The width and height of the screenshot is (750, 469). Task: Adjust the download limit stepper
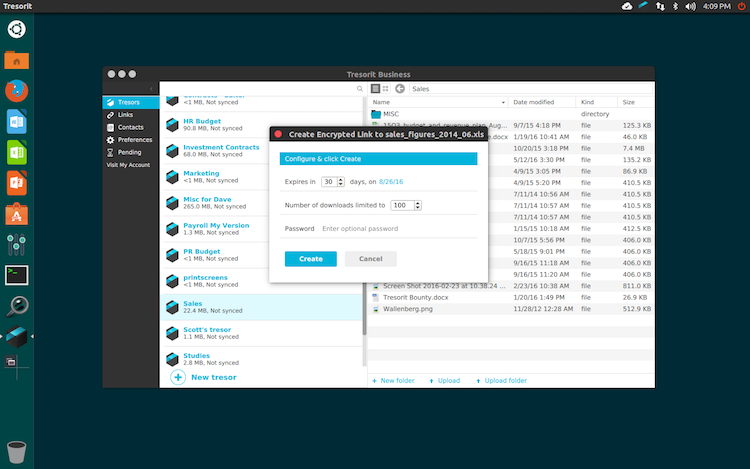tap(417, 205)
